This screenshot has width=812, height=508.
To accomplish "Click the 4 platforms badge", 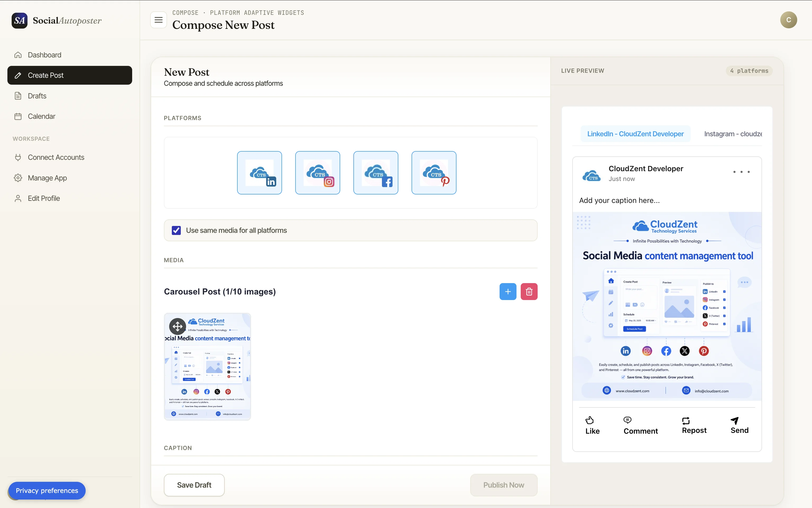I will 749,71.
